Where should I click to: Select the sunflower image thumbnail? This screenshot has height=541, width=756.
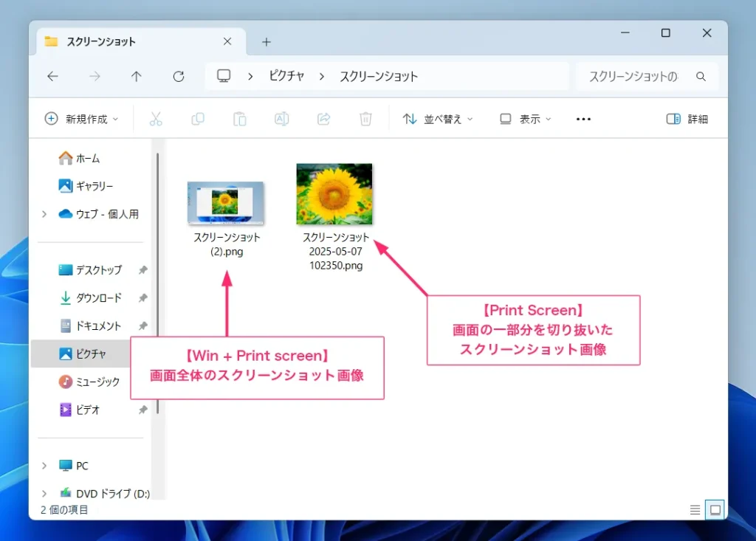point(334,194)
